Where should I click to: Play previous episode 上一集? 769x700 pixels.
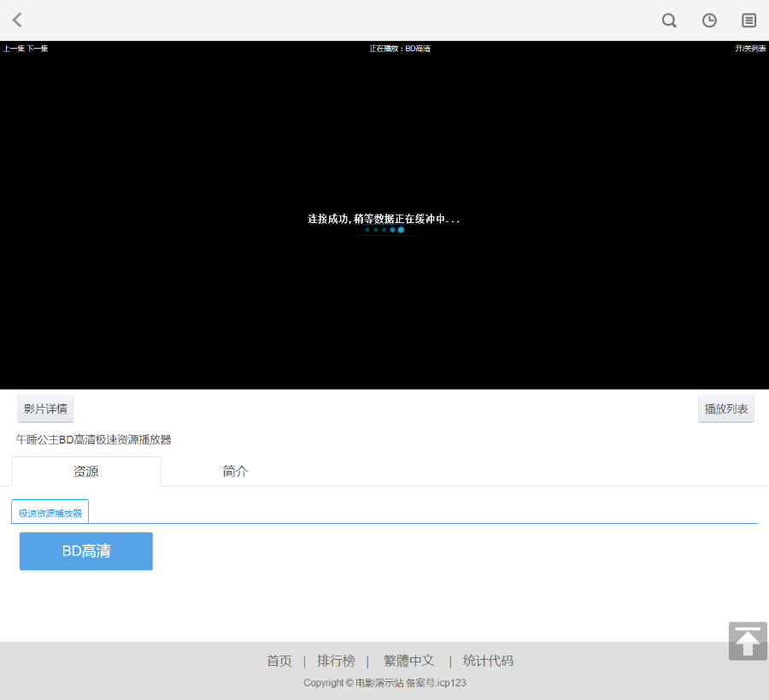pyautogui.click(x=14, y=49)
